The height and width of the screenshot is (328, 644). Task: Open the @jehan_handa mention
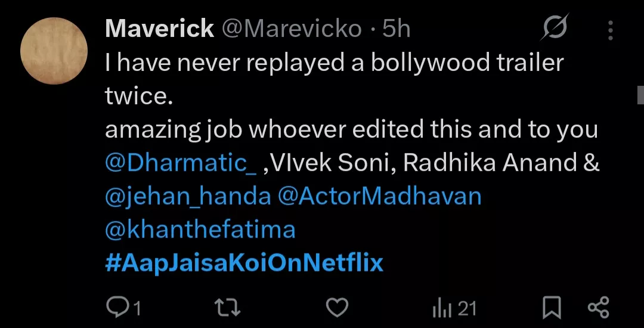187,197
